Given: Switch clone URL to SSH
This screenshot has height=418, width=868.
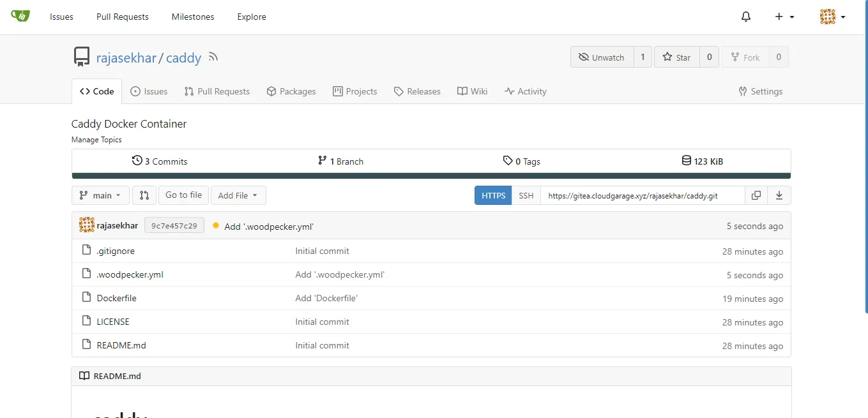Looking at the screenshot, I should pos(526,195).
